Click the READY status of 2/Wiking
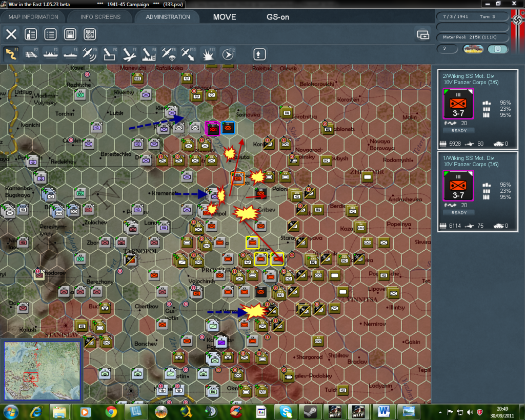525x420 pixels. (x=459, y=131)
